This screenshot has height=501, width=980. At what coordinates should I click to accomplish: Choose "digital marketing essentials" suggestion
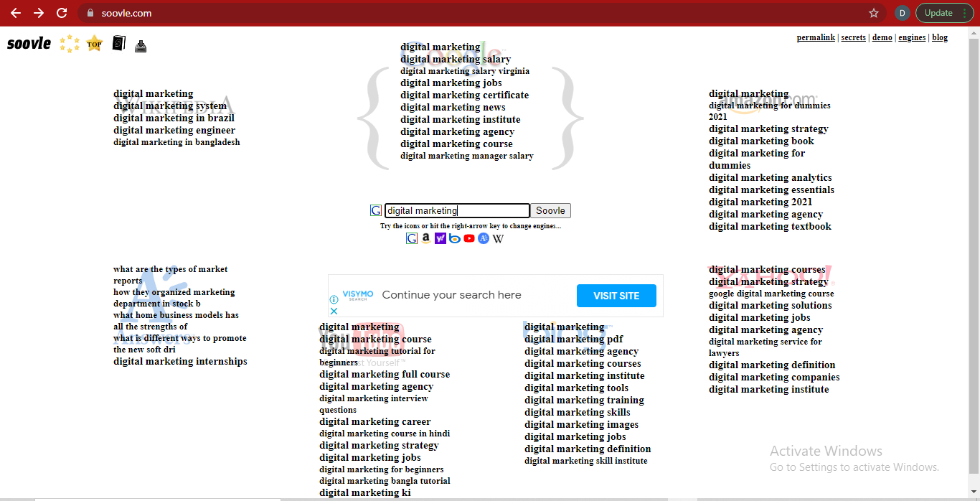[771, 189]
